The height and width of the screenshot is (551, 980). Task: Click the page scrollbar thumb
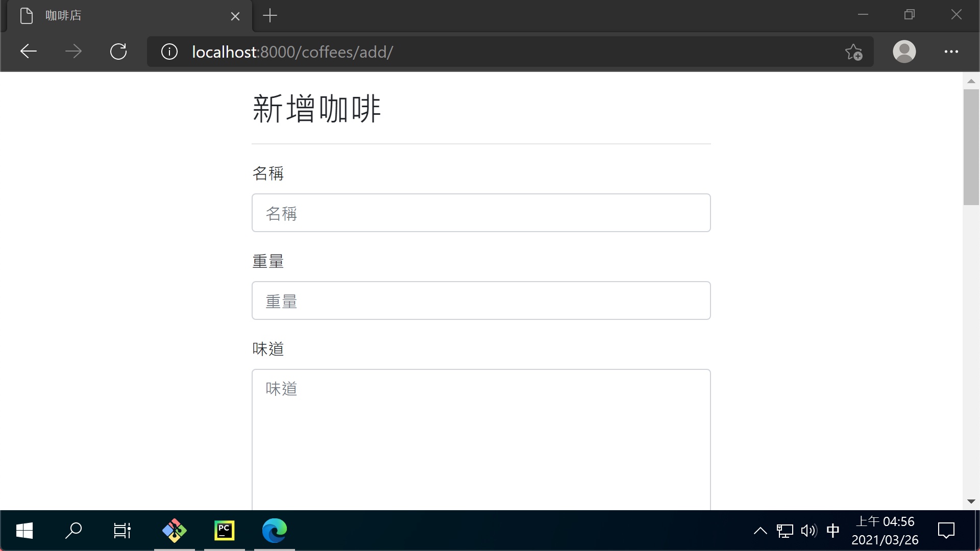pyautogui.click(x=971, y=147)
